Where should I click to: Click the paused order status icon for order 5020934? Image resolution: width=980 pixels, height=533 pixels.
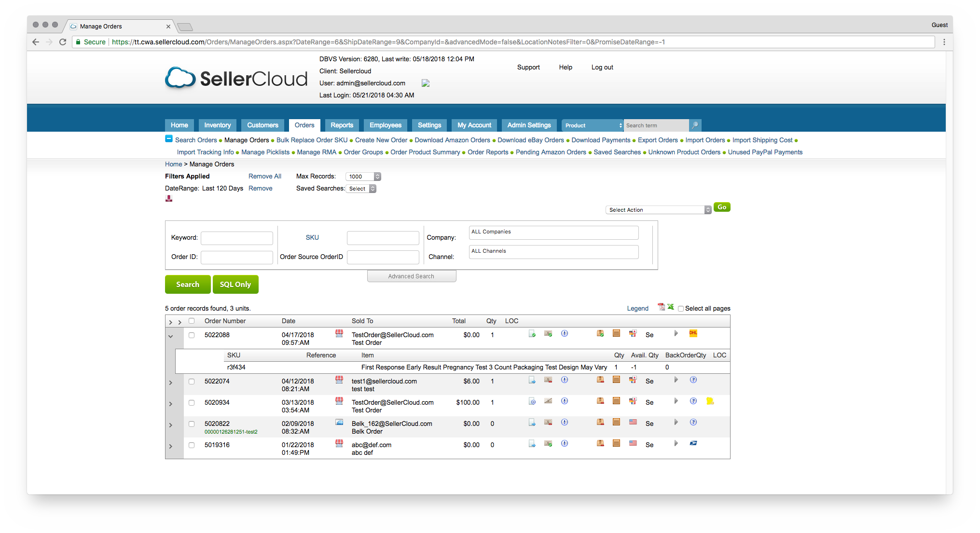click(532, 401)
